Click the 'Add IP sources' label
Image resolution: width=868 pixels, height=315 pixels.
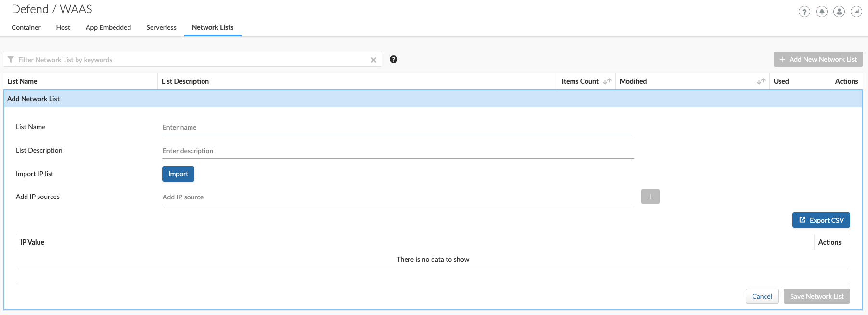point(38,197)
